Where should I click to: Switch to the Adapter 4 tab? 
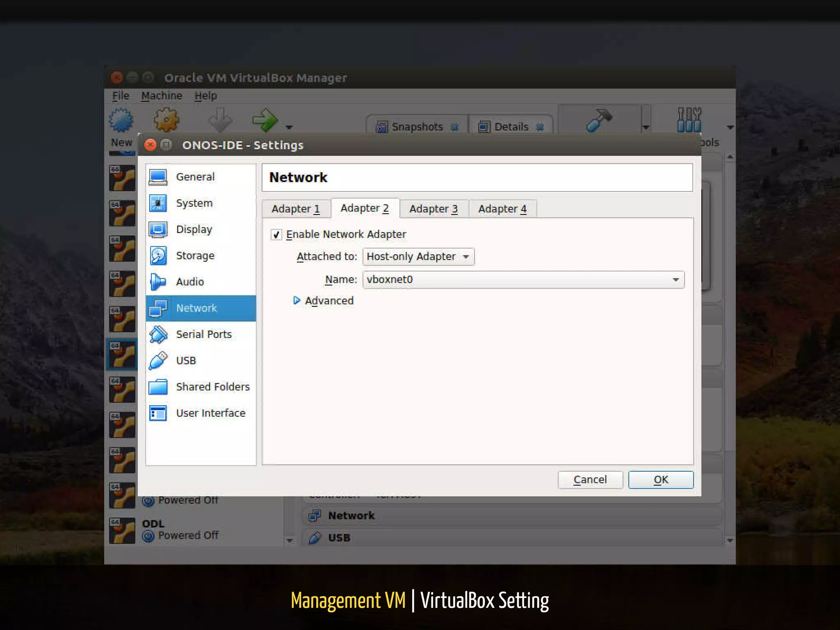502,209
